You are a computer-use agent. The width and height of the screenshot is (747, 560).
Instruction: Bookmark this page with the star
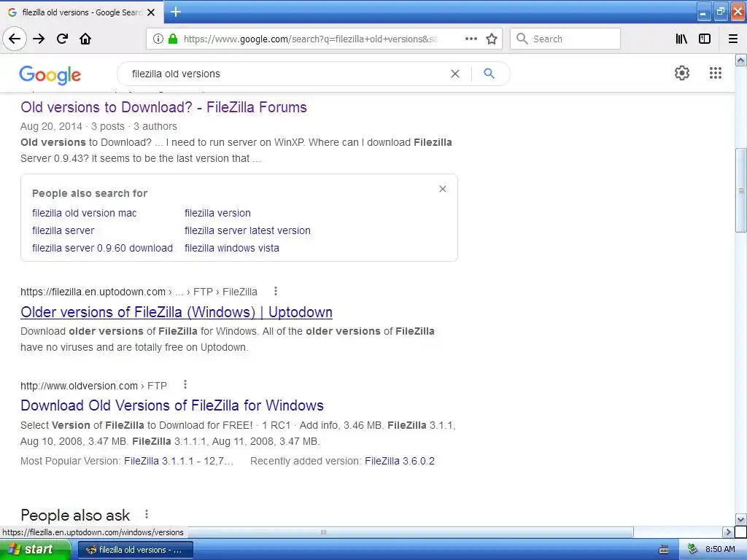click(x=492, y=39)
